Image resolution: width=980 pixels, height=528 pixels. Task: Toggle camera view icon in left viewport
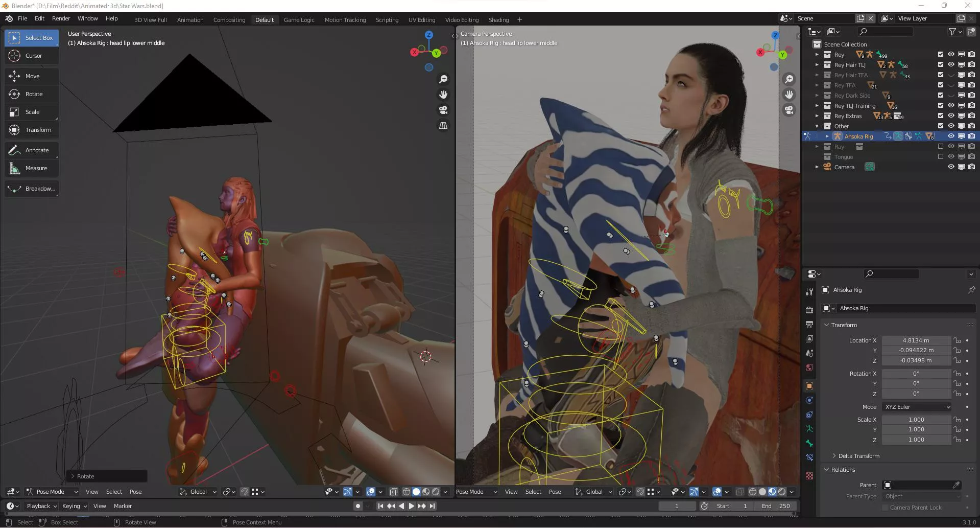(x=443, y=110)
